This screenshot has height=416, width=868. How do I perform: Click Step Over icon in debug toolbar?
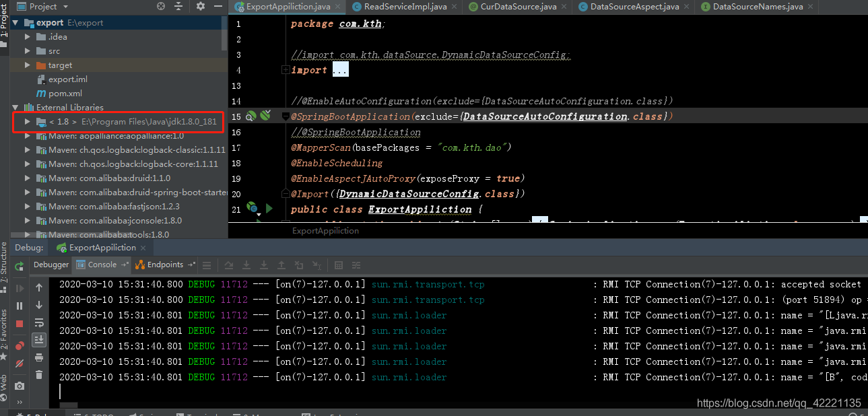(230, 265)
